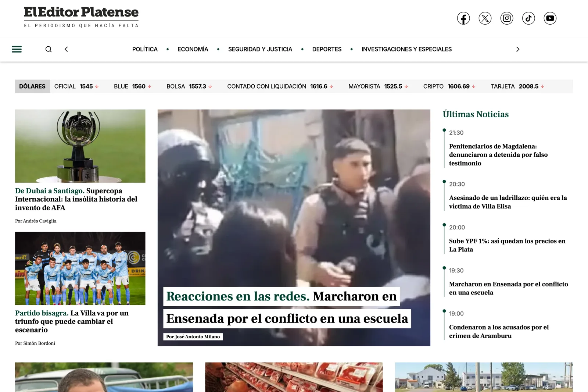This screenshot has width=588, height=392.
Task: Click the 21:30 timestamp entry
Action: (456, 133)
